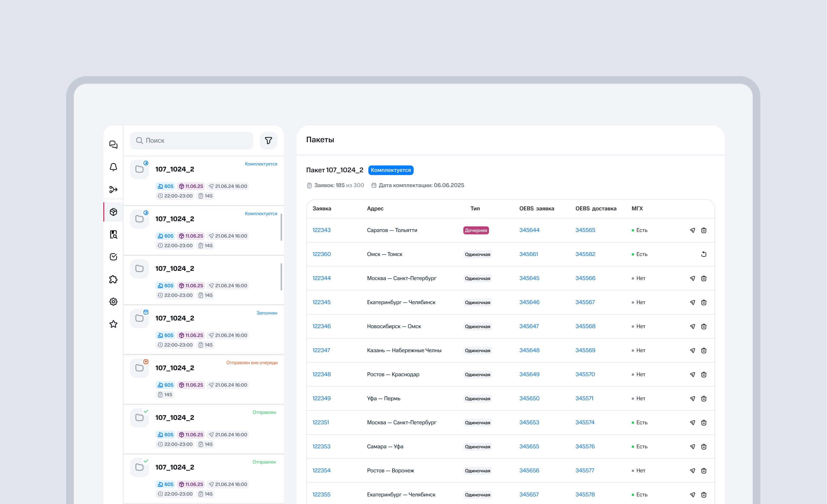
Task: Click the filter funnel button
Action: [x=268, y=140]
